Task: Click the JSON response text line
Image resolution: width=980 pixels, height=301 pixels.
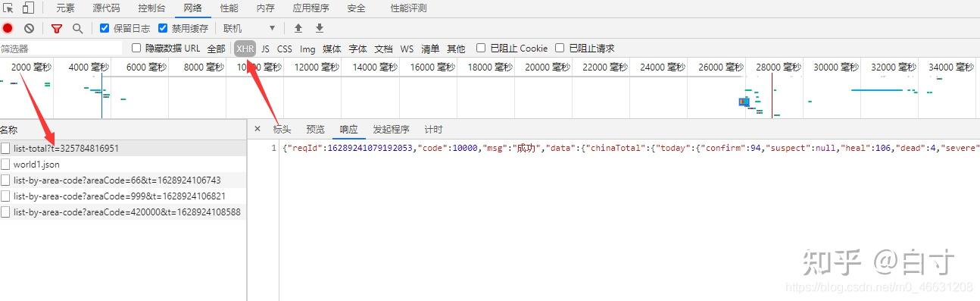Action: click(x=631, y=148)
